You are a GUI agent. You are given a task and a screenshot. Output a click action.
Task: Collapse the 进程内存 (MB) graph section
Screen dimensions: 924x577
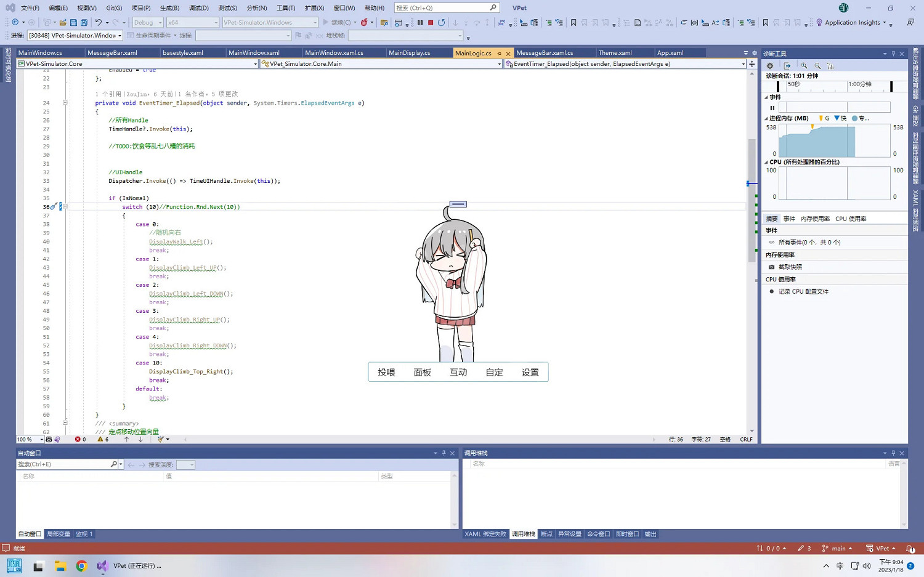pos(766,118)
